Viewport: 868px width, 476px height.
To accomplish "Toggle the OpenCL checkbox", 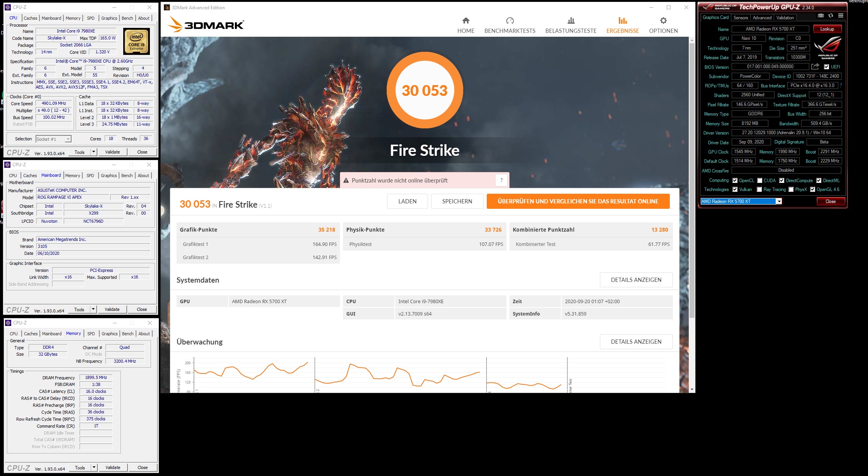I will [x=735, y=180].
